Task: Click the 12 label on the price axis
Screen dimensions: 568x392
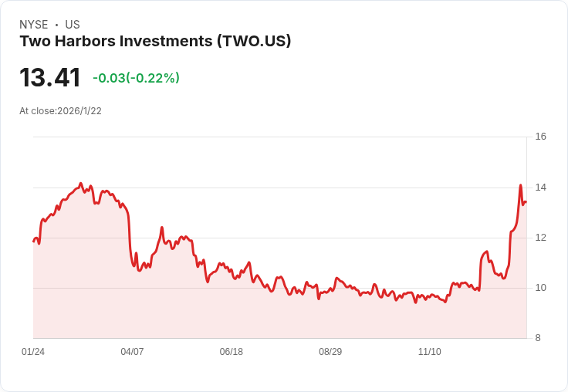Action: pos(540,238)
